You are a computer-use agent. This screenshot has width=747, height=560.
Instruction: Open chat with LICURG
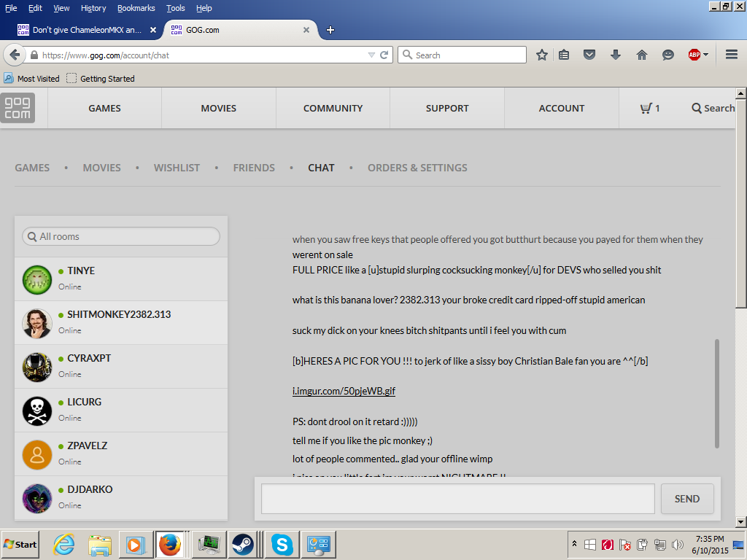(121, 411)
